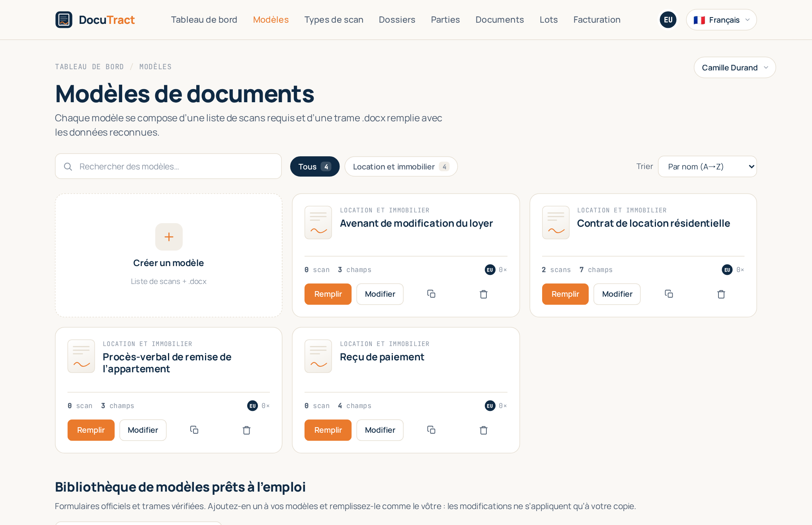The height and width of the screenshot is (525, 812).
Task: Click Modifier on Reçu de paiement card
Action: [x=380, y=430]
